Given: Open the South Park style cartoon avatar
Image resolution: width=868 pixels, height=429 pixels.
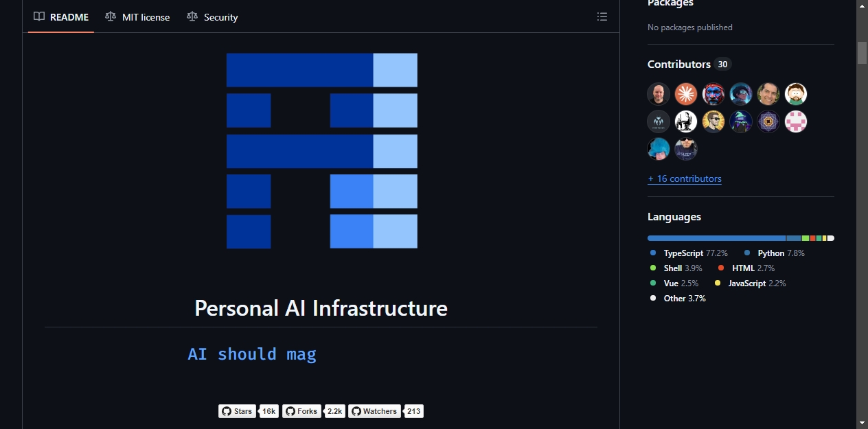Looking at the screenshot, I should [796, 94].
